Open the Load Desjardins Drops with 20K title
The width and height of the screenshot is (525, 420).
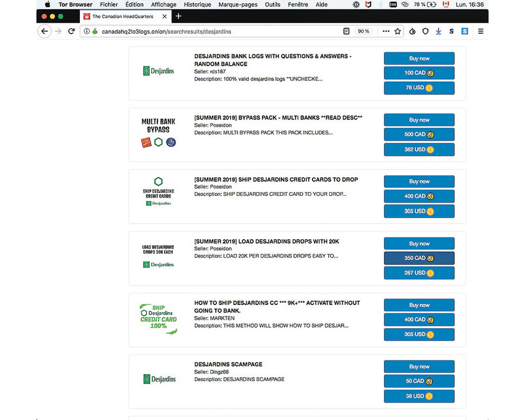pos(266,241)
